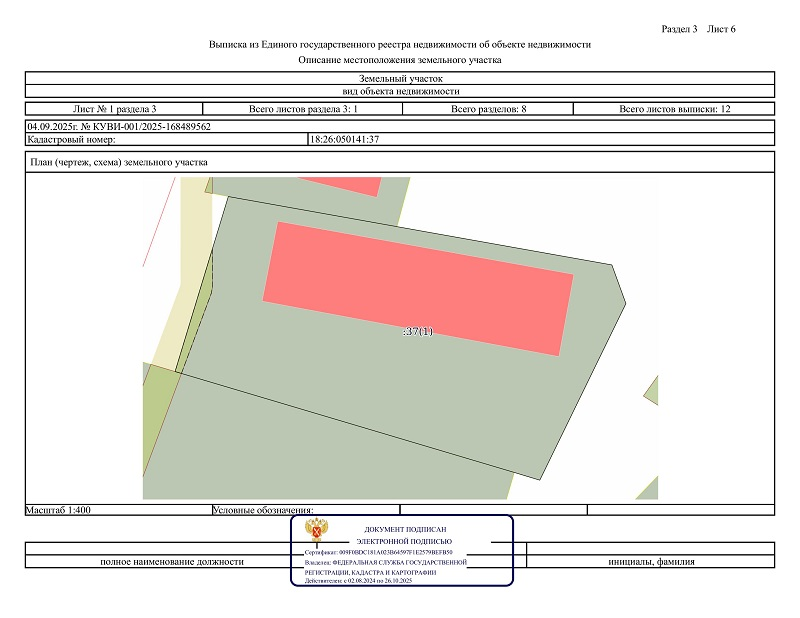
Task: Click the :37(1) parcel label
Action: (x=417, y=331)
